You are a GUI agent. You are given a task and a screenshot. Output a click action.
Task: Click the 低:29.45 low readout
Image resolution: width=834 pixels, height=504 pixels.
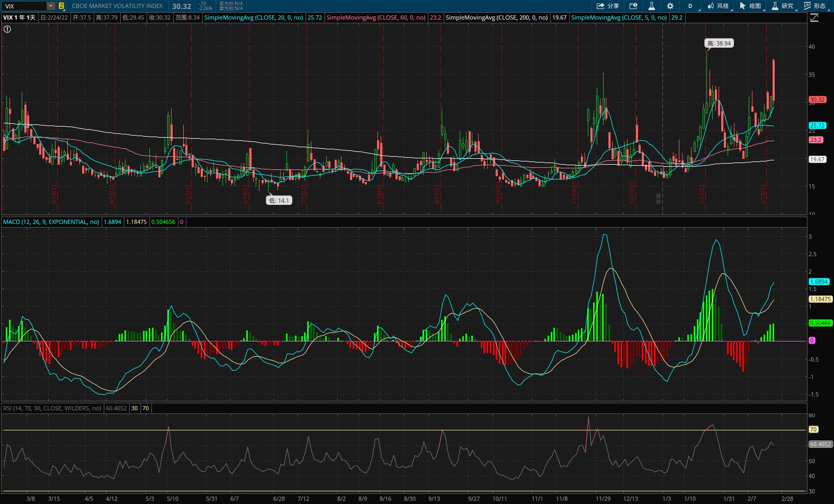[x=133, y=17]
